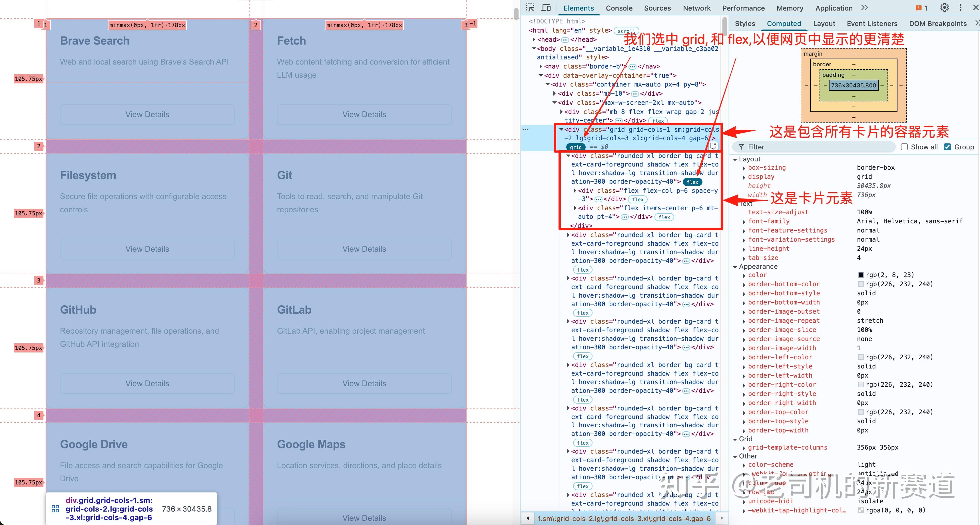Viewport: 980px width, 525px height.
Task: Toggle the device toolbar icon
Action: 546,8
